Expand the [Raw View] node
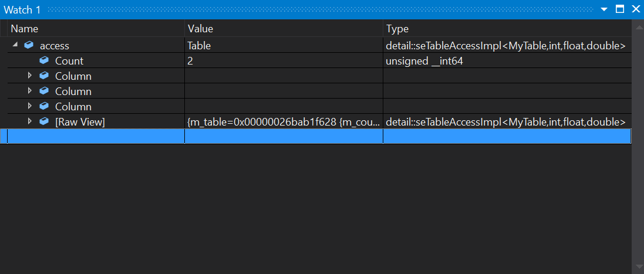 coord(30,121)
